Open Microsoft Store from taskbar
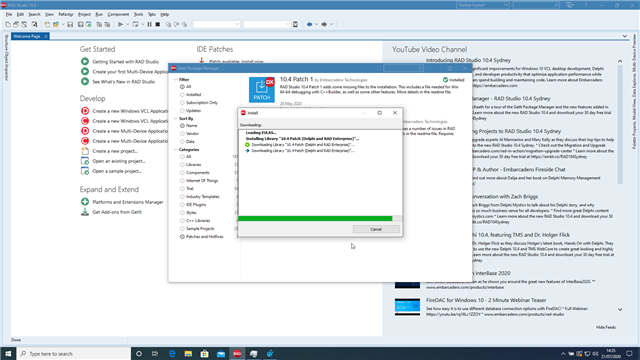Image resolution: width=640 pixels, height=360 pixels. pos(204,353)
